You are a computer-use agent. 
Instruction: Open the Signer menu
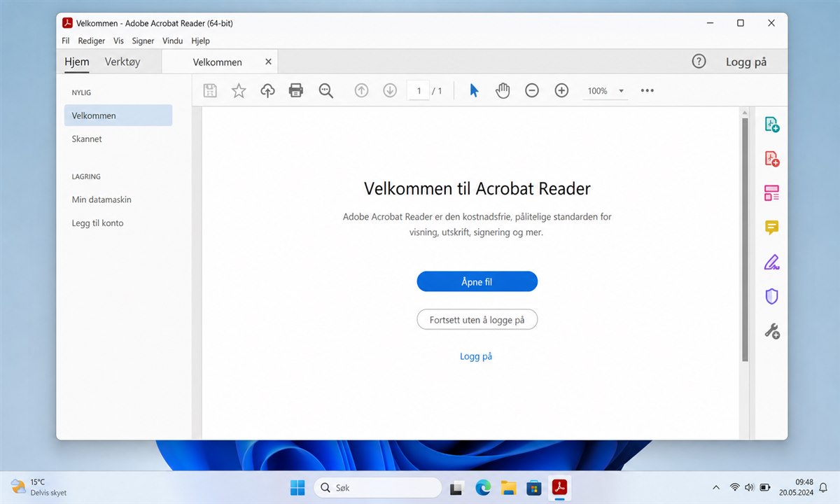coord(143,41)
